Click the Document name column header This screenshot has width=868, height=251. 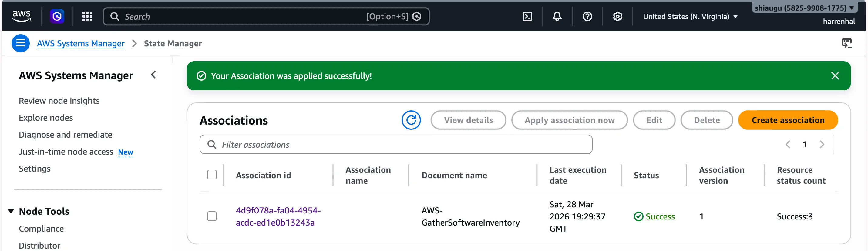(454, 175)
